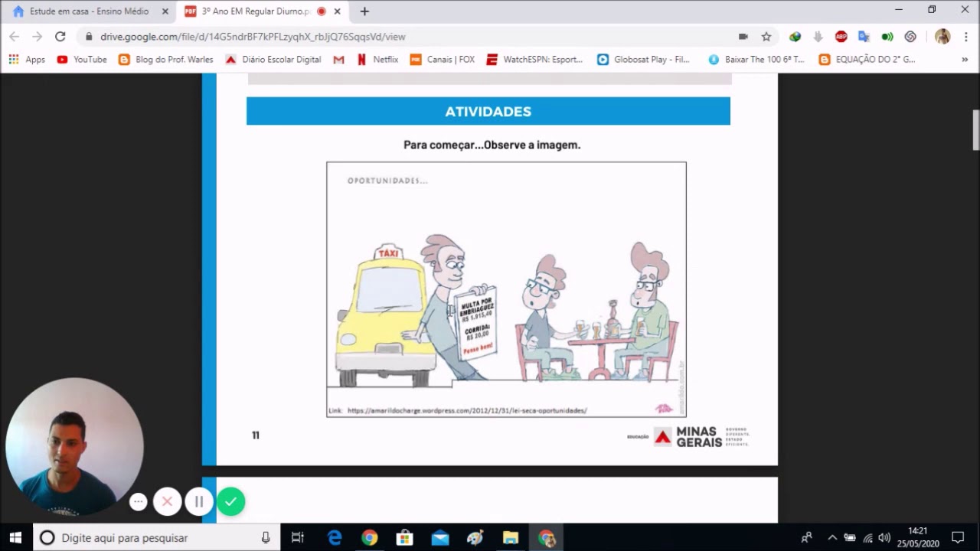Open the Google Translate extension

[x=864, y=37]
